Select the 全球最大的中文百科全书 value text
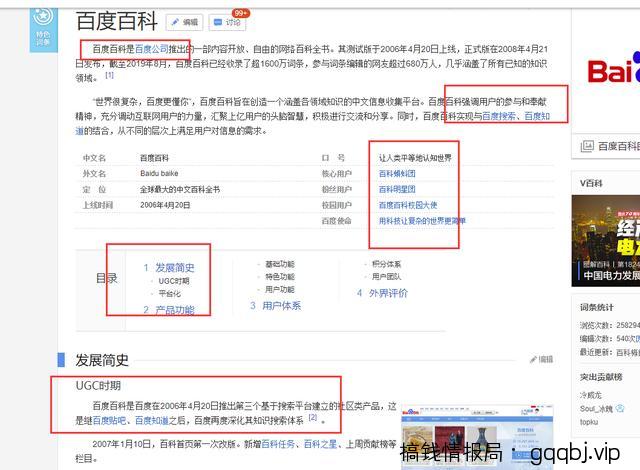 180,189
